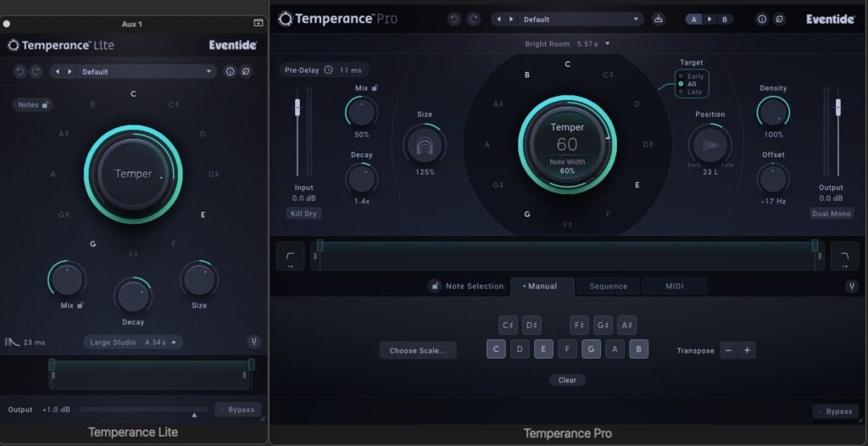Image resolution: width=868 pixels, height=446 pixels.
Task: Click Offset knob
Action: click(773, 179)
